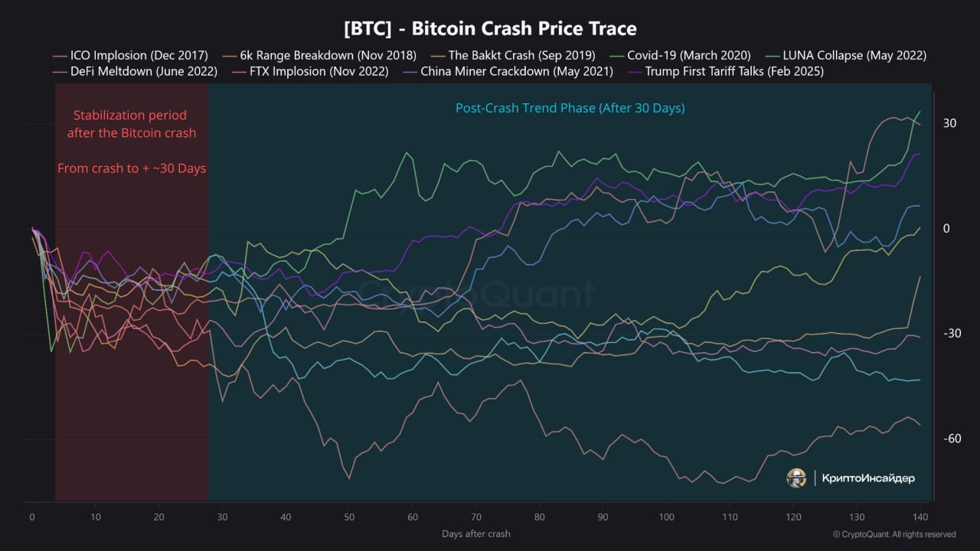Toggle the Covid-19 (March 2020) series

pyautogui.click(x=688, y=55)
